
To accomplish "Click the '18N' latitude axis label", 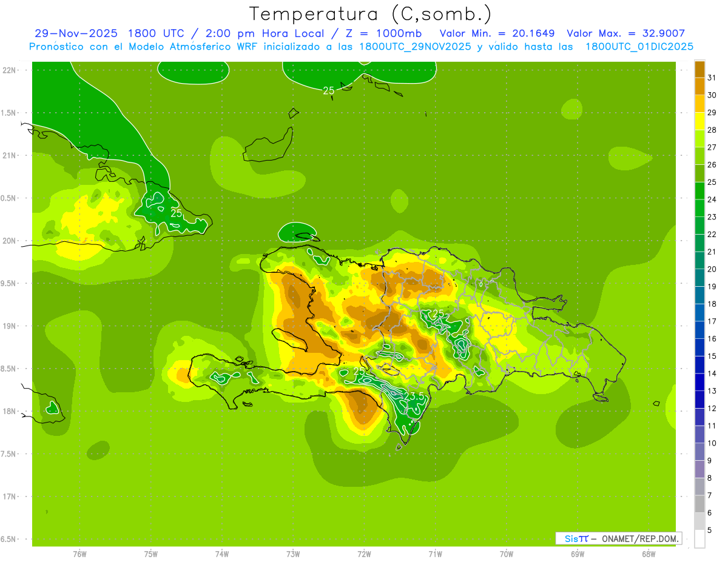I will tap(10, 411).
